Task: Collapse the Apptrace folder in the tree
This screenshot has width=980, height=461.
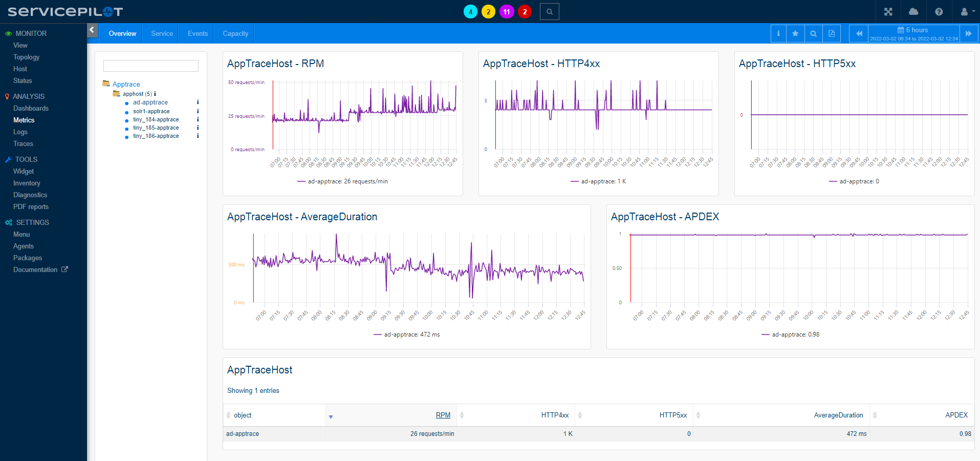Action: pyautogui.click(x=106, y=83)
